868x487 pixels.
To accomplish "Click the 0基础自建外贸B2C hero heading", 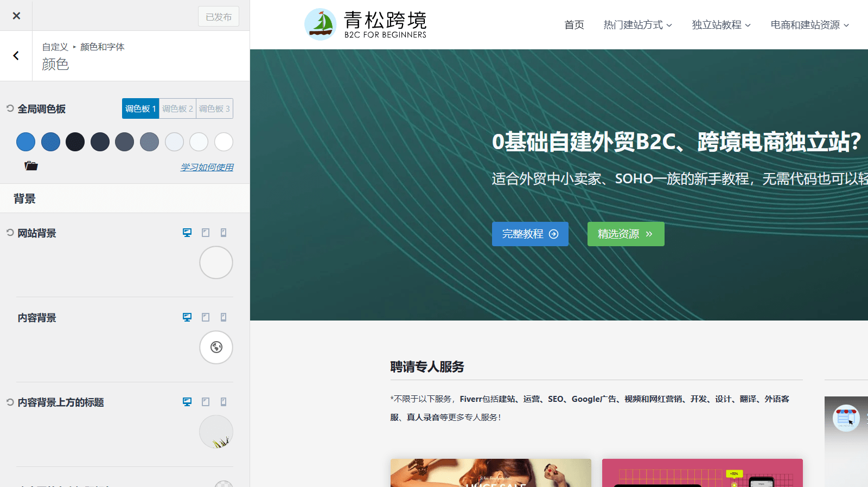I will pos(676,142).
